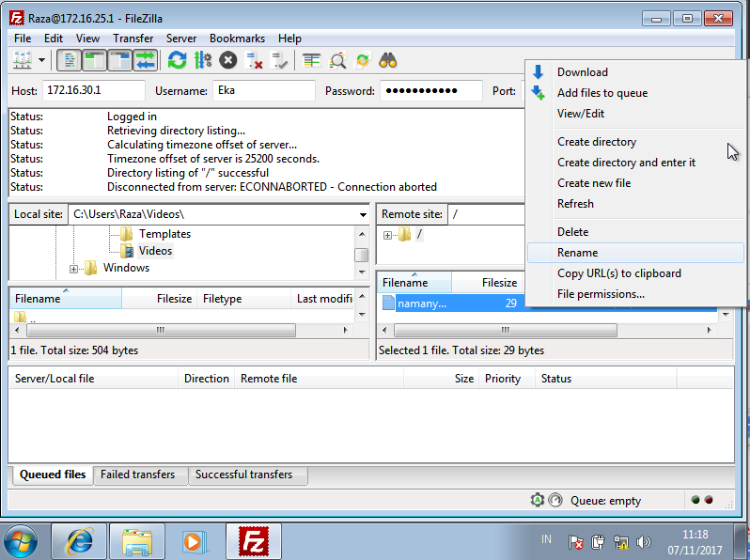This screenshot has width=750, height=560.
Task: Toggle directory comparison icon
Action: pos(337,60)
